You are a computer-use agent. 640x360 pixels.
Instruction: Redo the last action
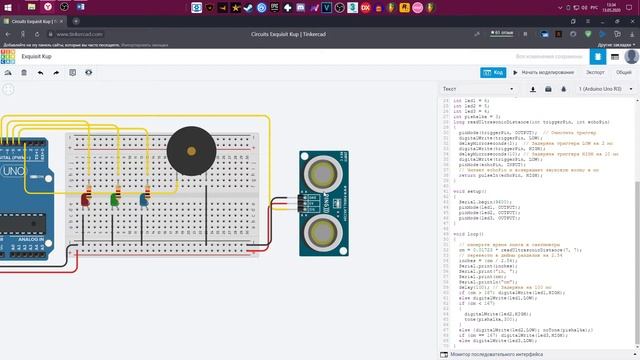click(x=56, y=73)
